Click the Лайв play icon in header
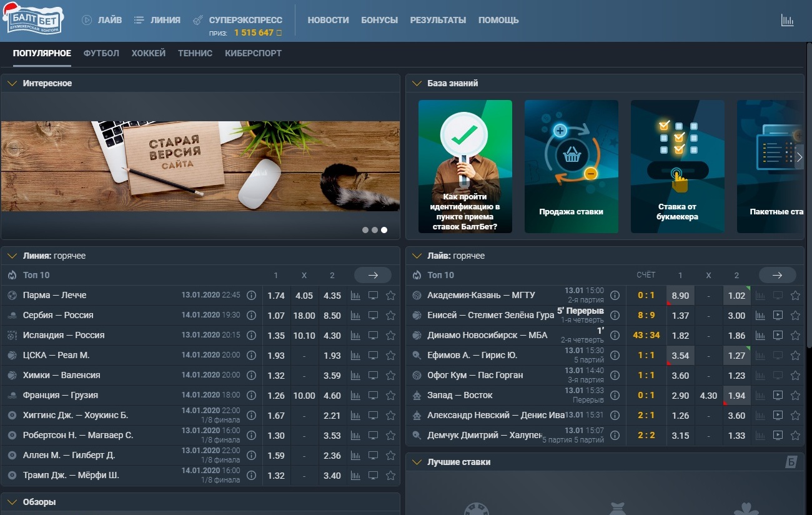The width and height of the screenshot is (812, 515). click(x=87, y=20)
